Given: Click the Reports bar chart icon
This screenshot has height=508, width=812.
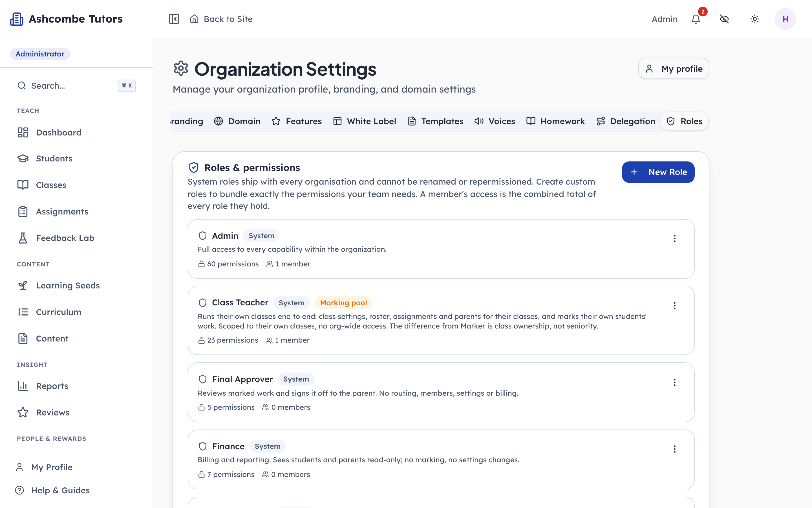Looking at the screenshot, I should pos(23,386).
